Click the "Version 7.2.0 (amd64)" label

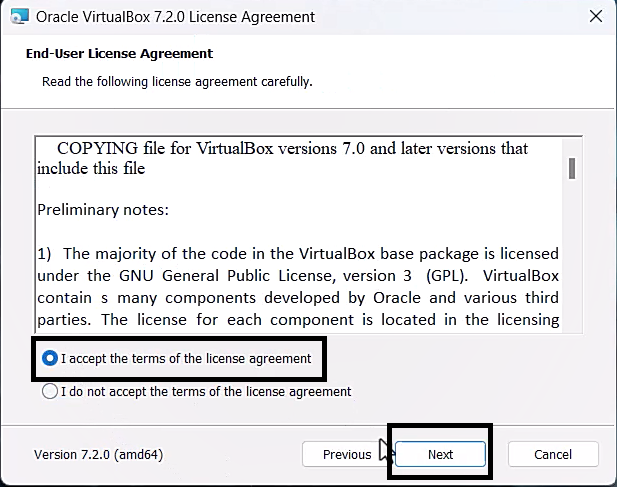99,454
